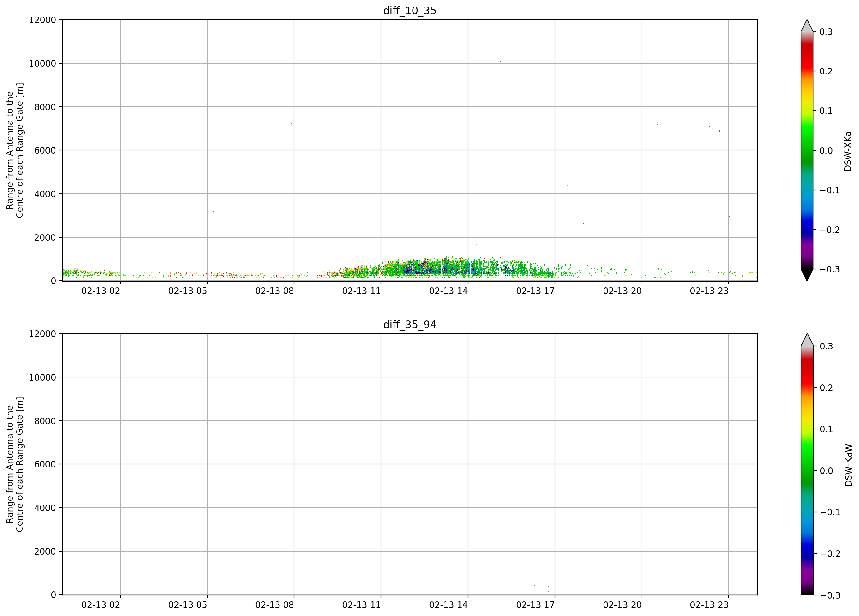Click 0.3 tick on DSW-XKa colorbar
This screenshot has height=616, width=859.
(826, 32)
